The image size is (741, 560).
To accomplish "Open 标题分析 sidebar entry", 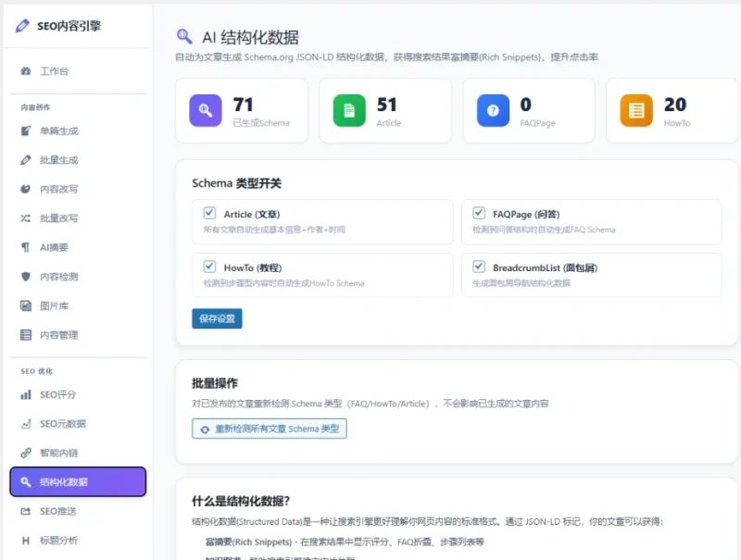I will 78,541.
